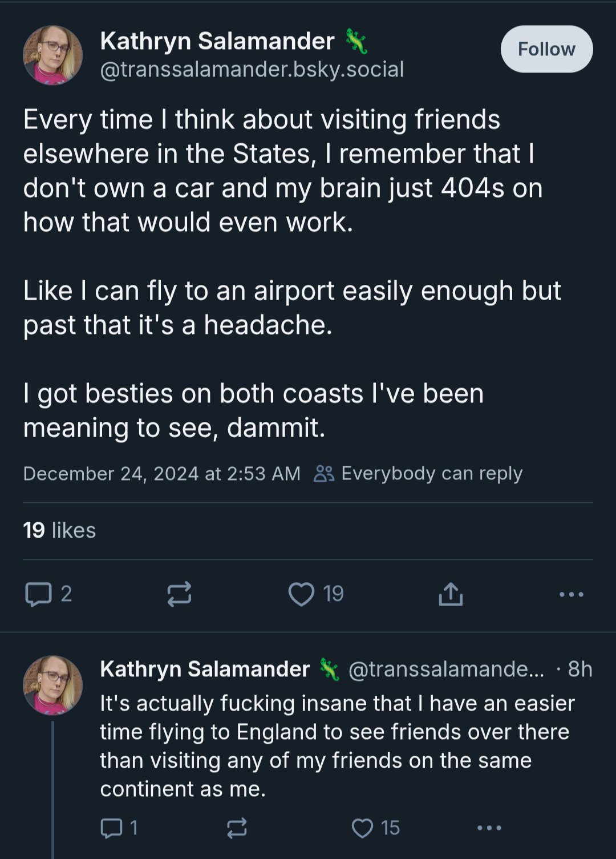This screenshot has width=616, height=859.
Task: Open the Everybody can reply settings
Action: coord(418,473)
